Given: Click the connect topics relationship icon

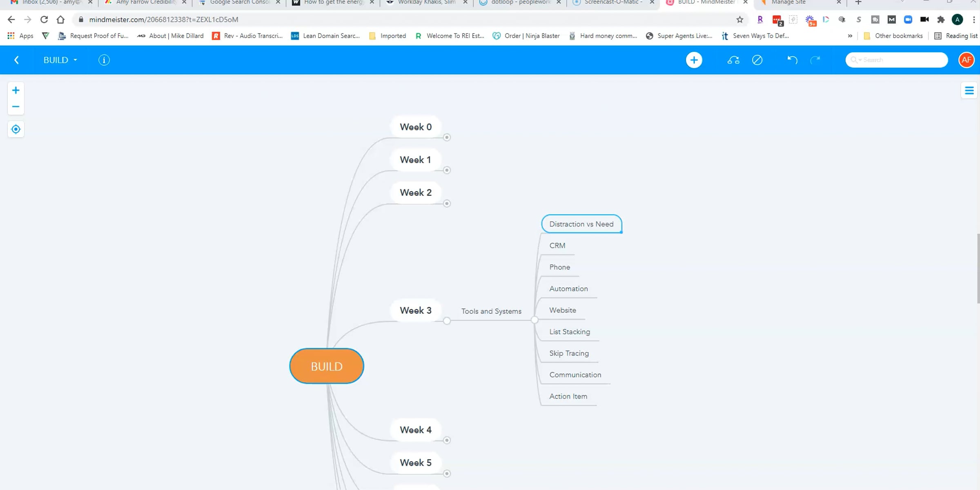Looking at the screenshot, I should tap(733, 60).
